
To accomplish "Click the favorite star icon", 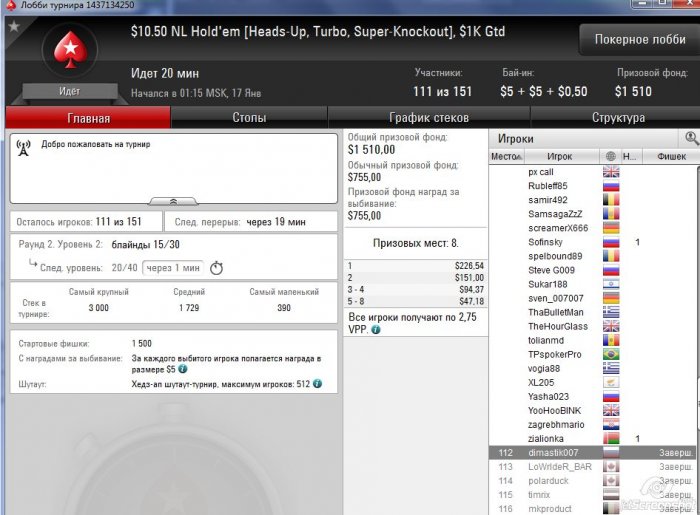I will tap(14, 26).
